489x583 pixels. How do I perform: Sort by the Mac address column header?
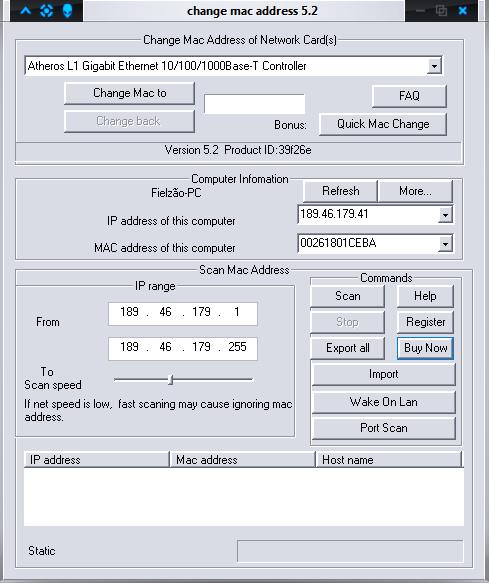[242, 460]
